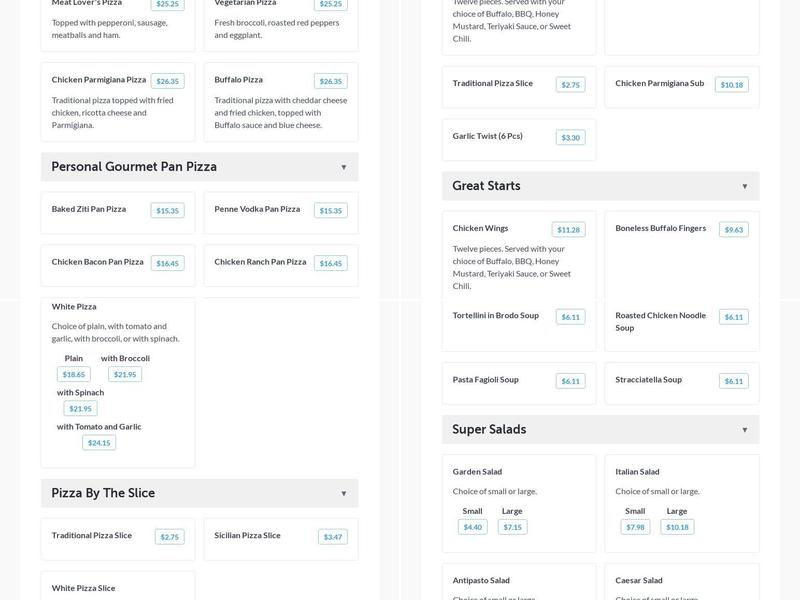Collapse the Personal Gourmet Pan Pizza section

tap(343, 167)
